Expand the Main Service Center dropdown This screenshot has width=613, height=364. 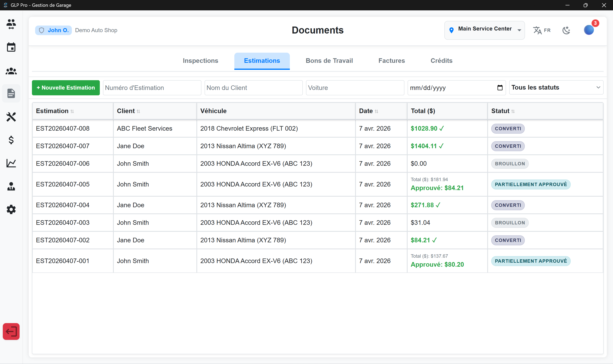484,30
